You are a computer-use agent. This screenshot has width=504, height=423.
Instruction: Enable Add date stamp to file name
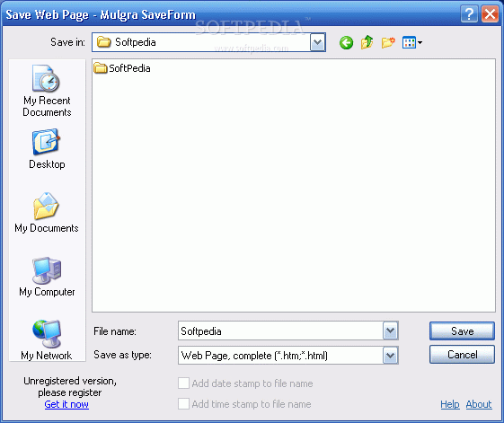click(184, 383)
